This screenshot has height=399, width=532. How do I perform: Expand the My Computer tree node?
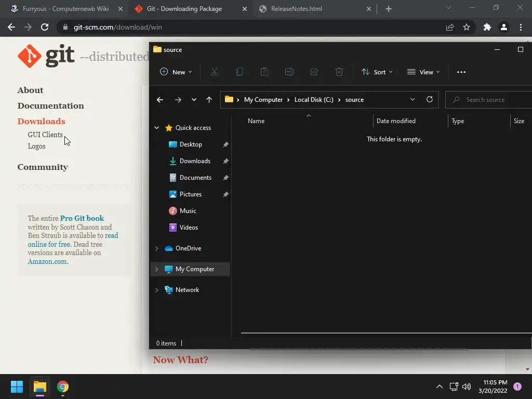156,269
